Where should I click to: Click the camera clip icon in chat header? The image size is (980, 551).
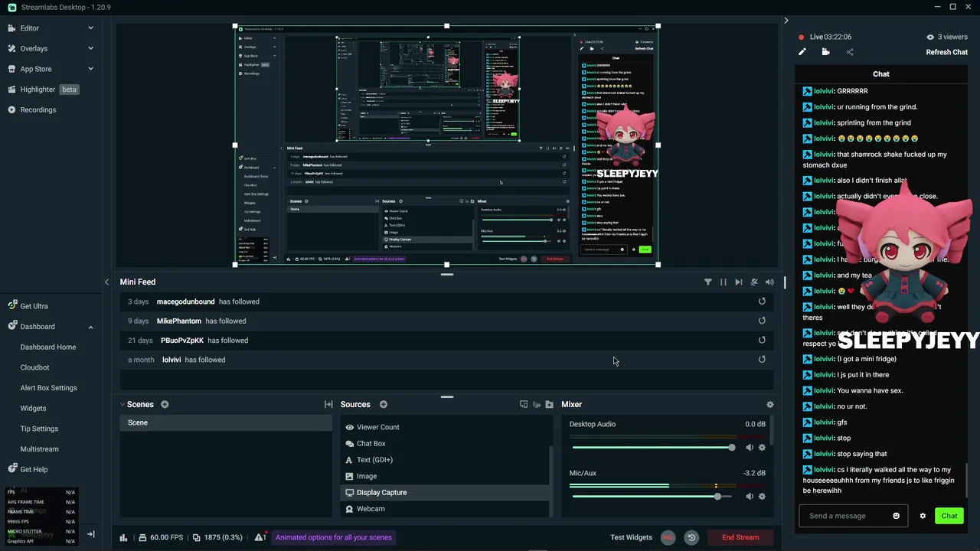(825, 52)
